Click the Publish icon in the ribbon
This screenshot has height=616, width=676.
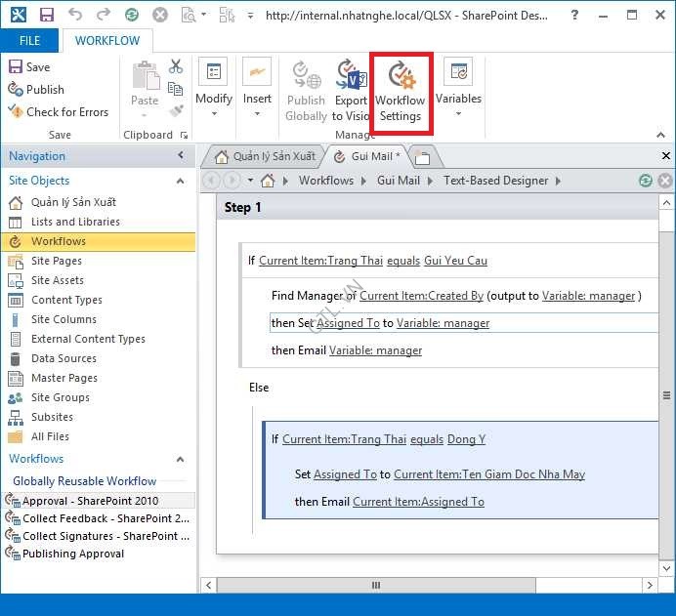point(16,90)
